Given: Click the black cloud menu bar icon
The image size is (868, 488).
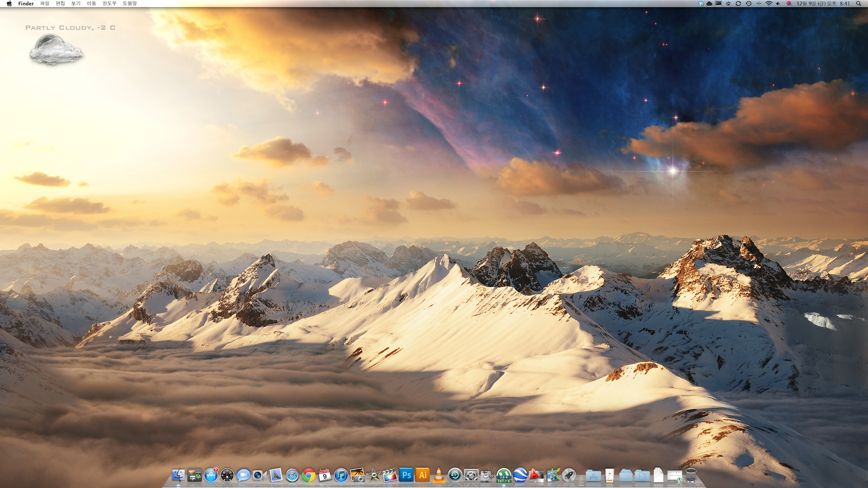Looking at the screenshot, I should click(709, 3).
